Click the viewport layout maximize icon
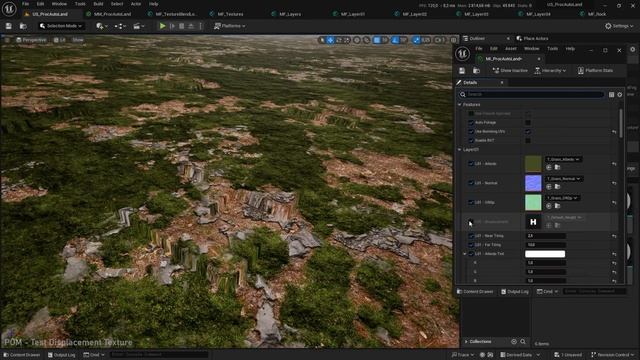 [x=453, y=40]
